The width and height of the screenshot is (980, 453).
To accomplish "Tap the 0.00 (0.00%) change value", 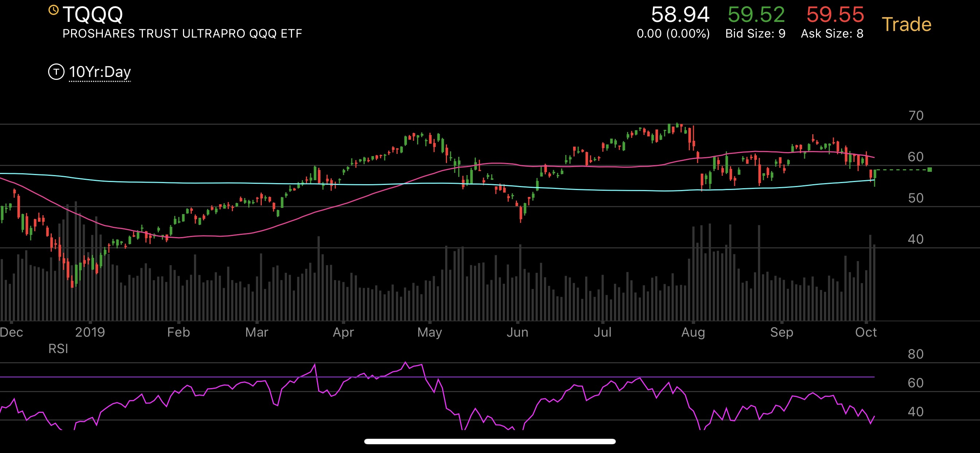I will (673, 34).
